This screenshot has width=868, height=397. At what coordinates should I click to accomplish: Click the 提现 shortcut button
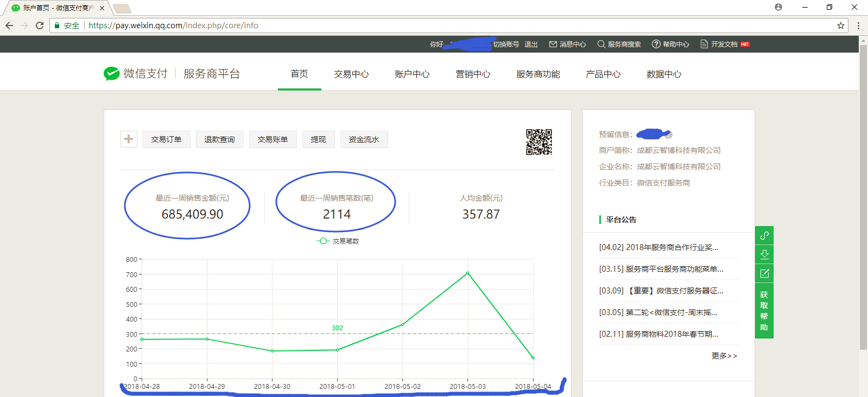[319, 139]
